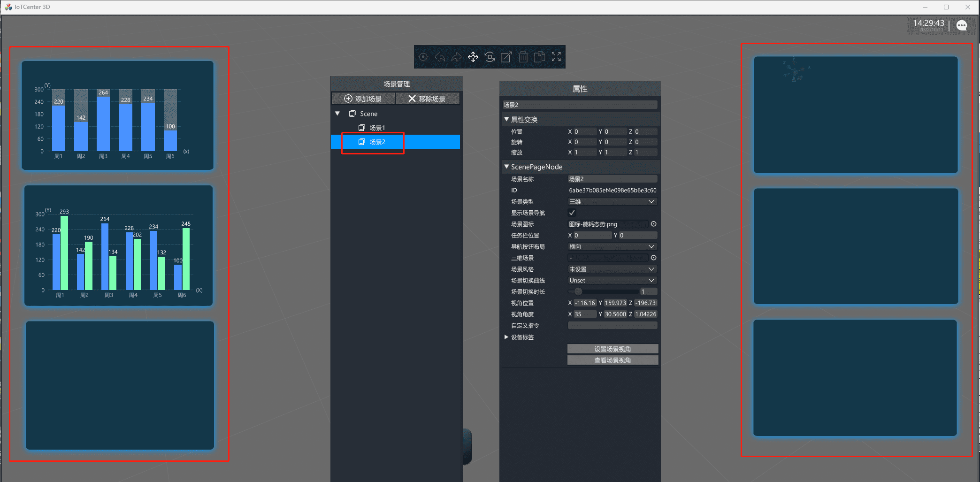The height and width of the screenshot is (482, 980).
Task: Uncheck the 显示场景导航 checkbox
Action: point(572,213)
